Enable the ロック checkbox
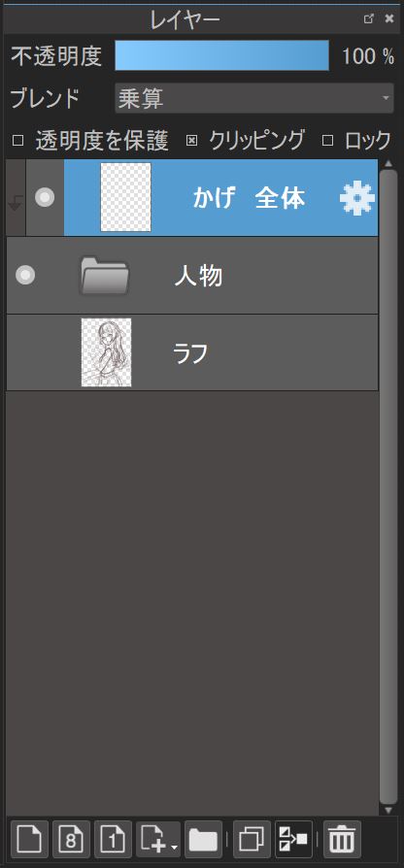Image resolution: width=404 pixels, height=868 pixels. (x=327, y=141)
